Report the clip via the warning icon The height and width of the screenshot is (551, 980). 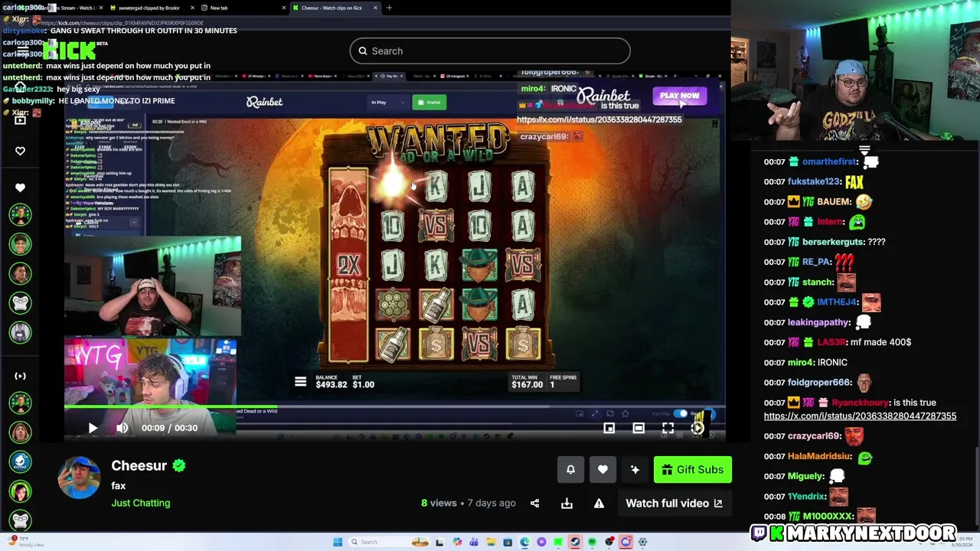(599, 503)
